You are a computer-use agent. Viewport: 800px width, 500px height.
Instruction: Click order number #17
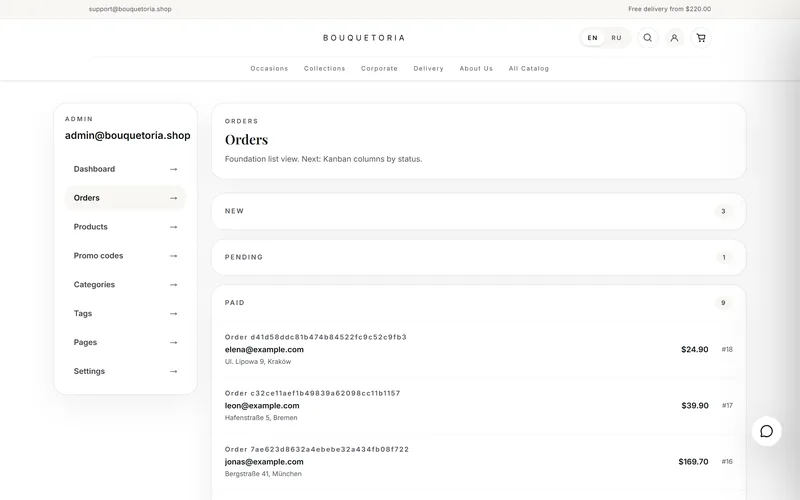727,406
